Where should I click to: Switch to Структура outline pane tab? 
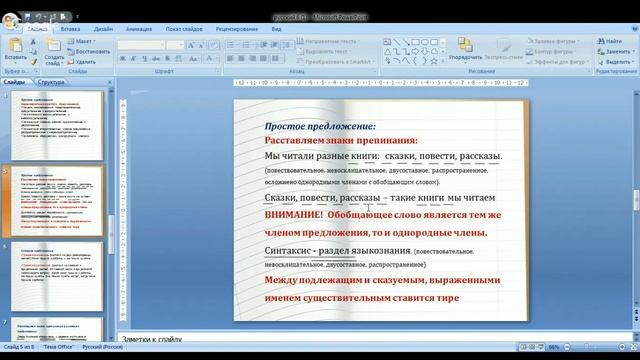[51, 82]
